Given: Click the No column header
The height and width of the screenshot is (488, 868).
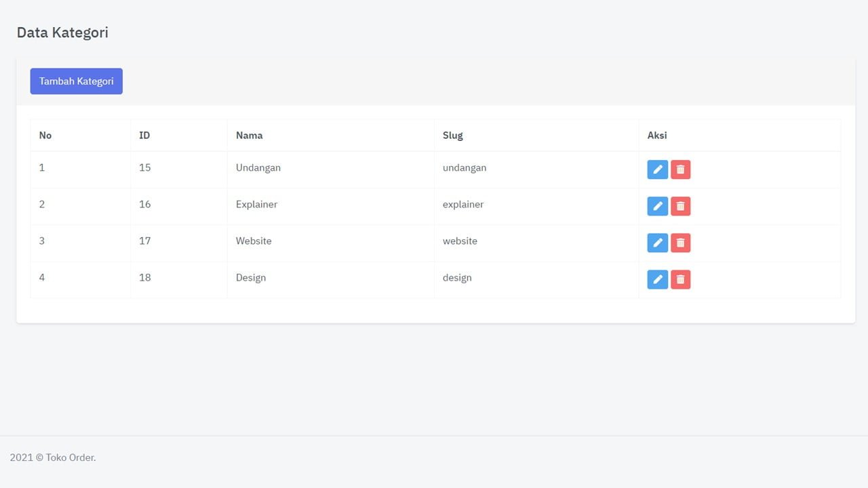Looking at the screenshot, I should click(45, 136).
